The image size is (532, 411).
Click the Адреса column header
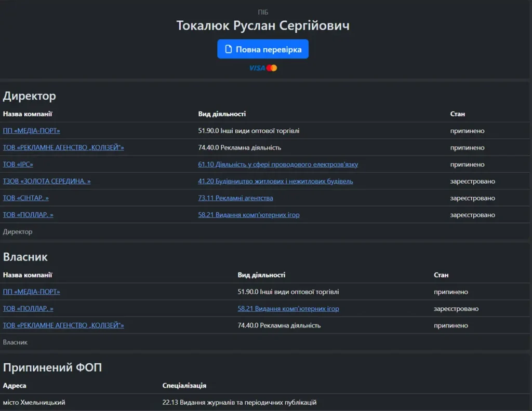coord(15,386)
